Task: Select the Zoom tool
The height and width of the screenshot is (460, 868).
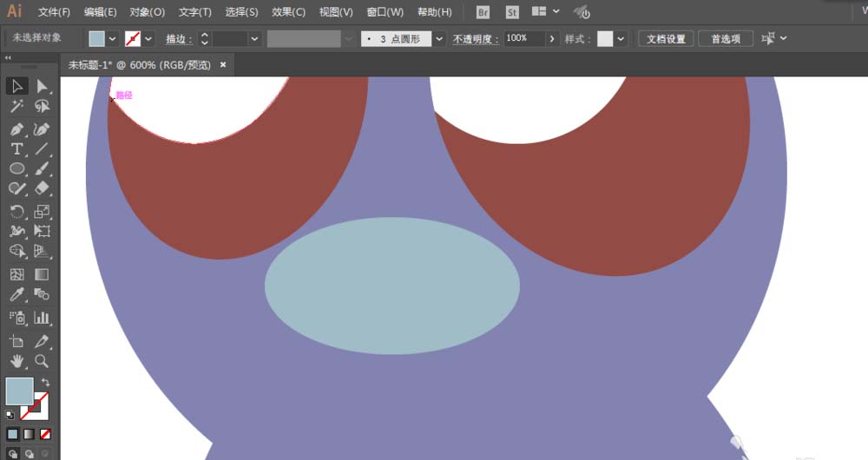Action: [42, 361]
